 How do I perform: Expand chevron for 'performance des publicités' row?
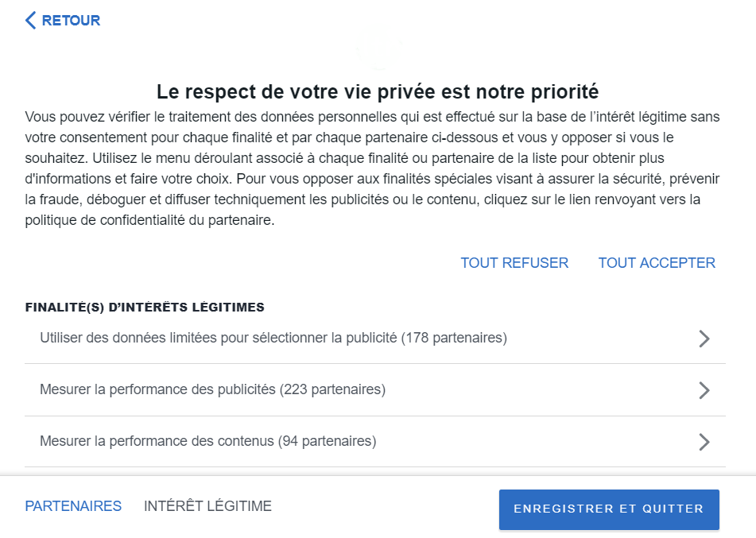click(704, 390)
